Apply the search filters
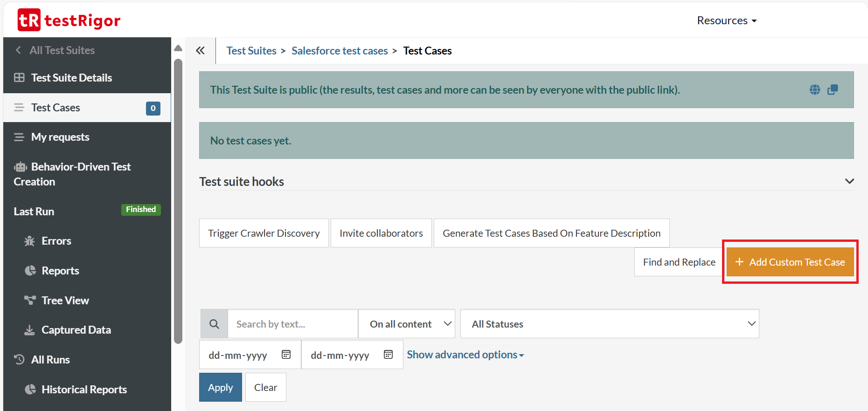This screenshot has width=868, height=411. coord(221,387)
